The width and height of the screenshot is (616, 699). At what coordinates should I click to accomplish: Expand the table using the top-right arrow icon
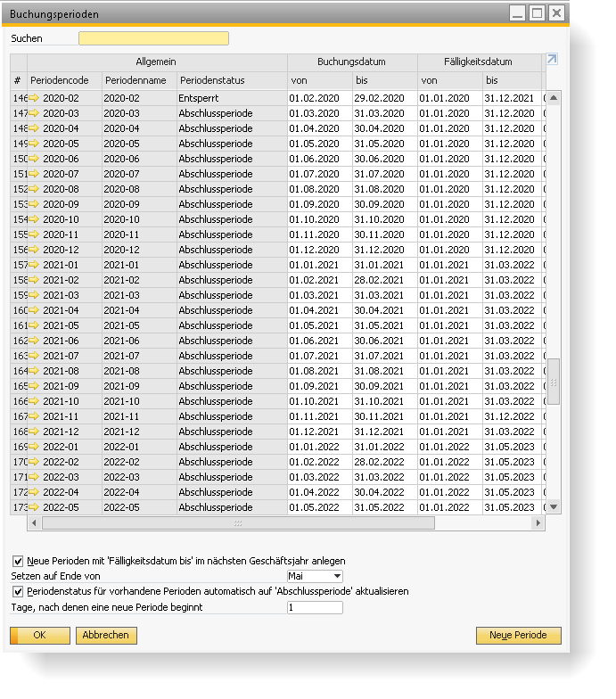pyautogui.click(x=552, y=60)
